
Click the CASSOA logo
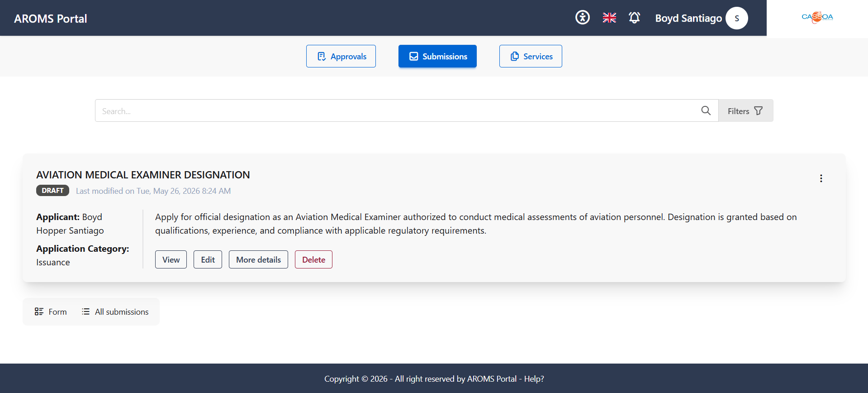pos(817,17)
